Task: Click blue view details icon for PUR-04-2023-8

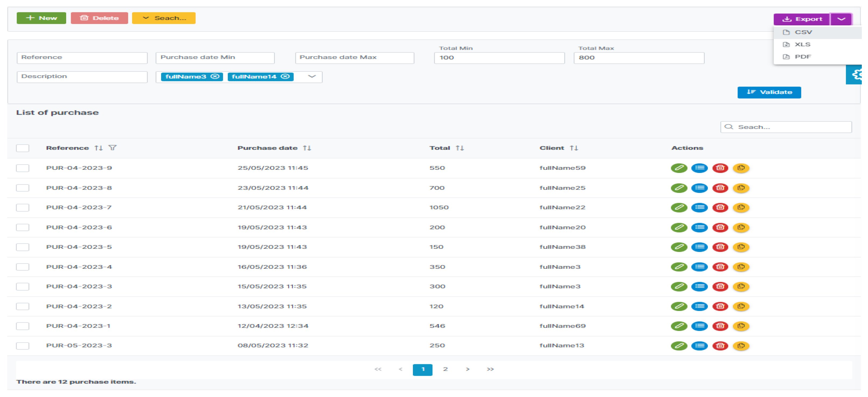Action: tap(699, 188)
